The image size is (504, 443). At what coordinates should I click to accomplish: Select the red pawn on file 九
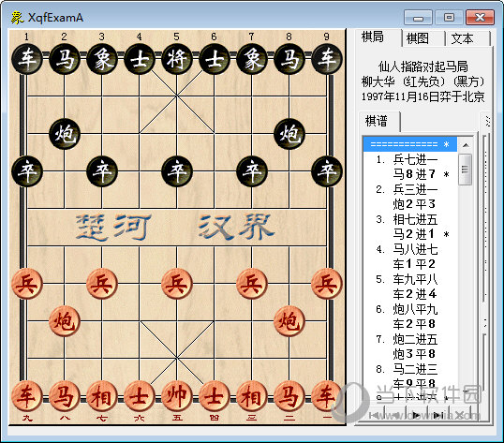point(27,284)
